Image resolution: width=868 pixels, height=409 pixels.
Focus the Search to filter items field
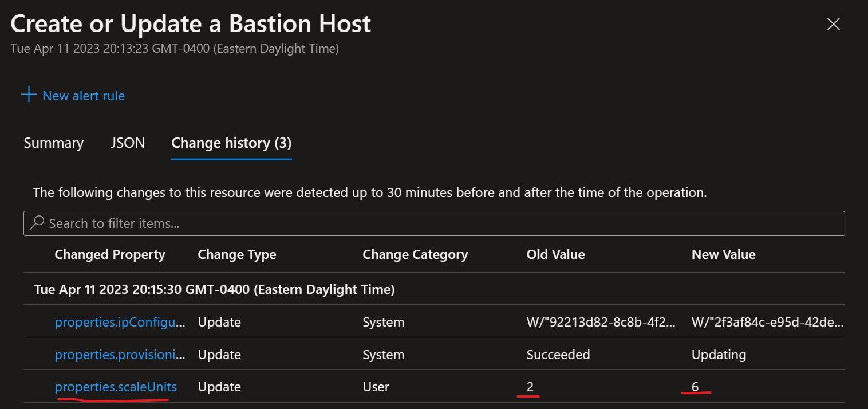434,223
